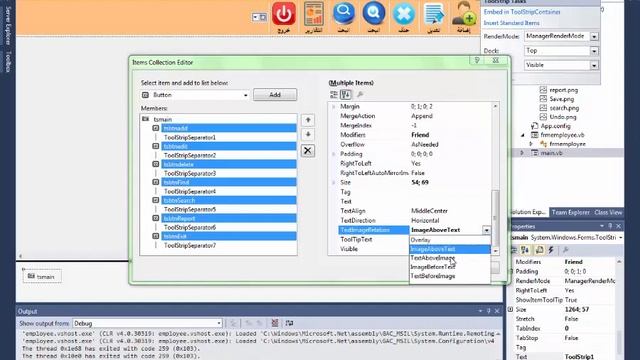Click the Add button in Items Collection Editor

pyautogui.click(x=275, y=95)
